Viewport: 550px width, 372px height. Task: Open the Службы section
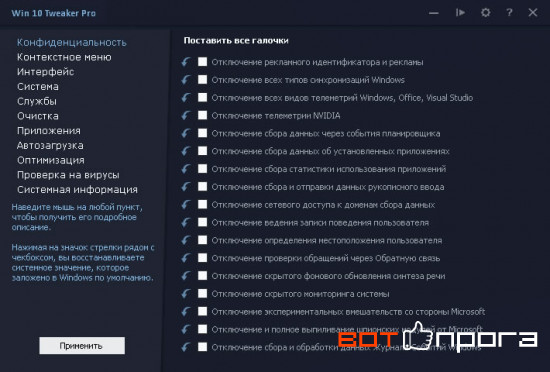point(37,101)
